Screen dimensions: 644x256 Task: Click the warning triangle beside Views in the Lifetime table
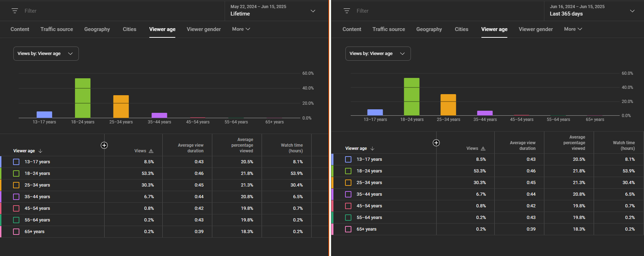[x=151, y=151]
